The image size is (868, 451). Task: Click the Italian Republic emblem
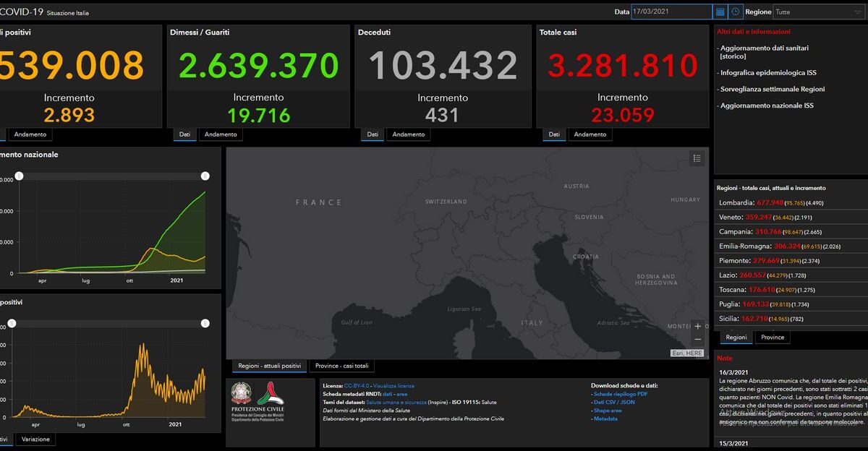[x=241, y=394]
